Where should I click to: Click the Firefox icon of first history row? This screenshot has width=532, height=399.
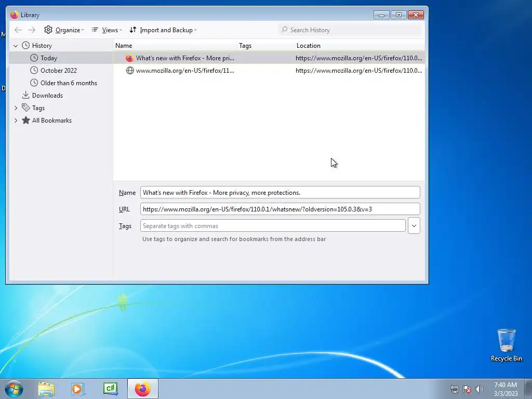point(129,58)
